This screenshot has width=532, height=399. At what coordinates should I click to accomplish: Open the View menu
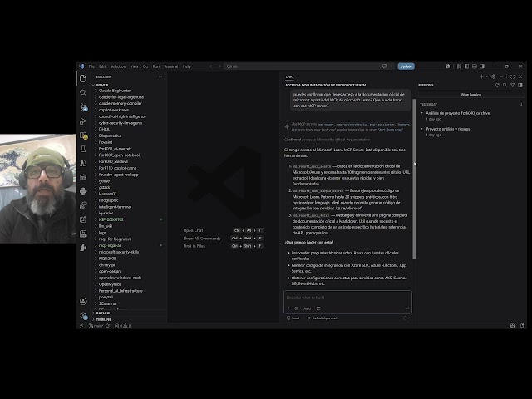point(135,66)
